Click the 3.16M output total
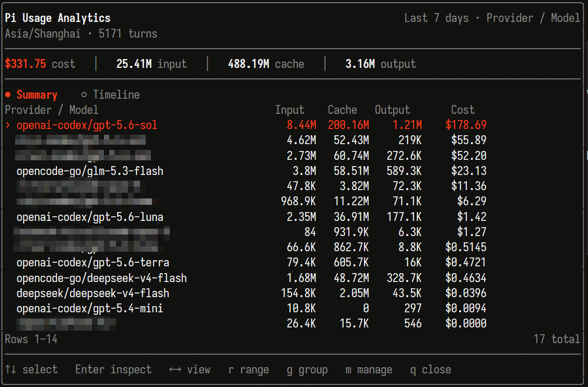 (x=360, y=64)
